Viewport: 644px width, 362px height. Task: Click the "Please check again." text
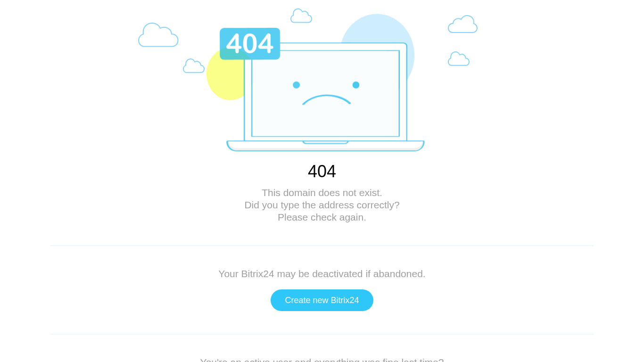tap(322, 217)
